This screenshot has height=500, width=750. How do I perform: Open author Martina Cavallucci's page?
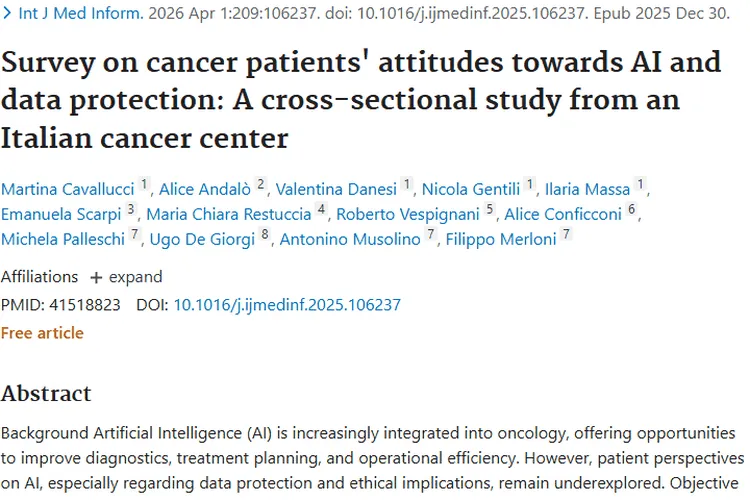point(67,189)
